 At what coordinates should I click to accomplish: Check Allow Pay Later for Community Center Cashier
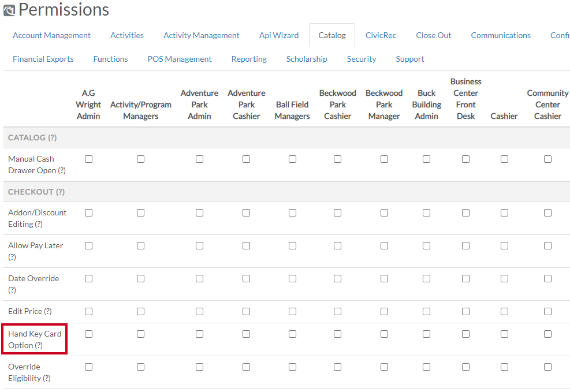pyautogui.click(x=548, y=246)
